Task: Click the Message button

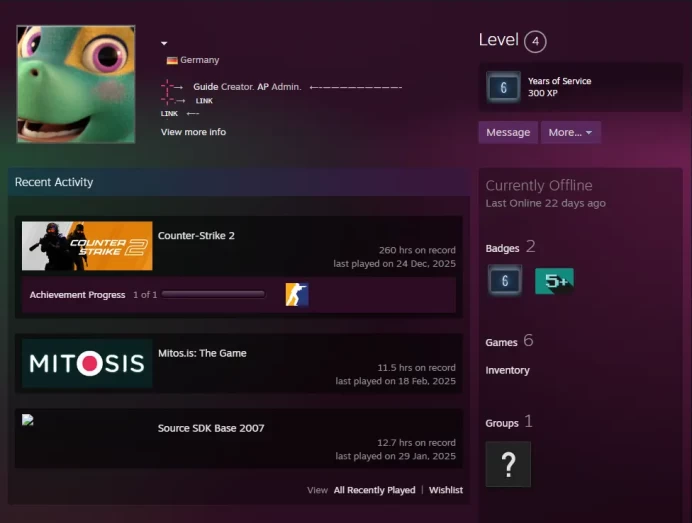Action: coord(508,132)
